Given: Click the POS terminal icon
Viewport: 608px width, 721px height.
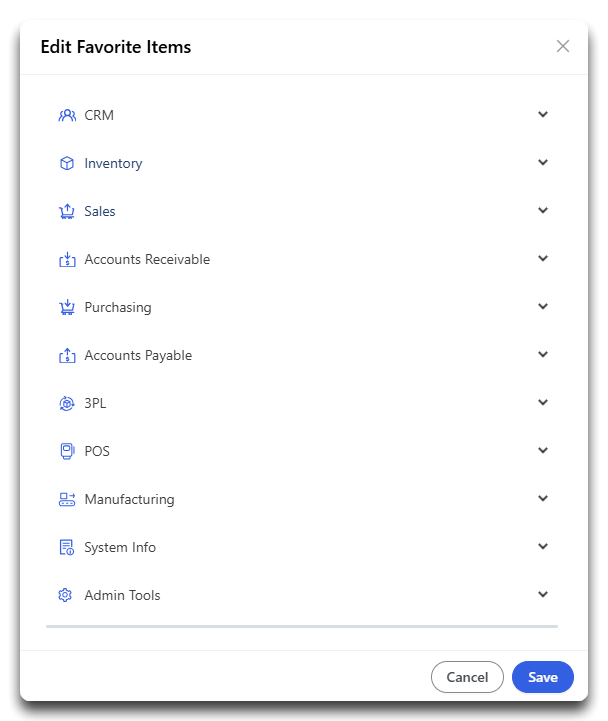Looking at the screenshot, I should click(67, 451).
